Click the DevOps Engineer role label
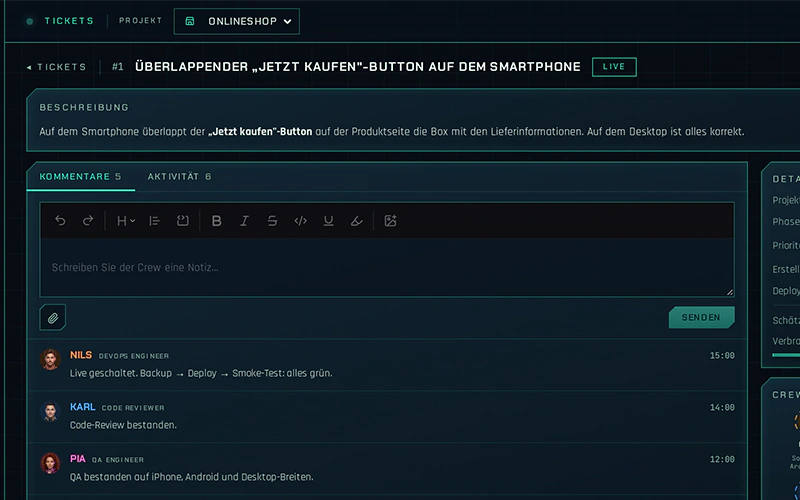The image size is (800, 500). point(134,356)
